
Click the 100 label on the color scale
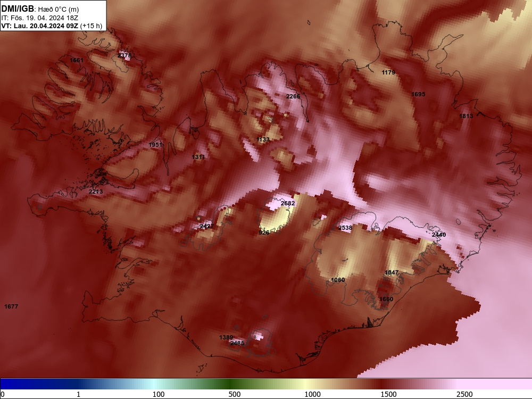(159, 394)
